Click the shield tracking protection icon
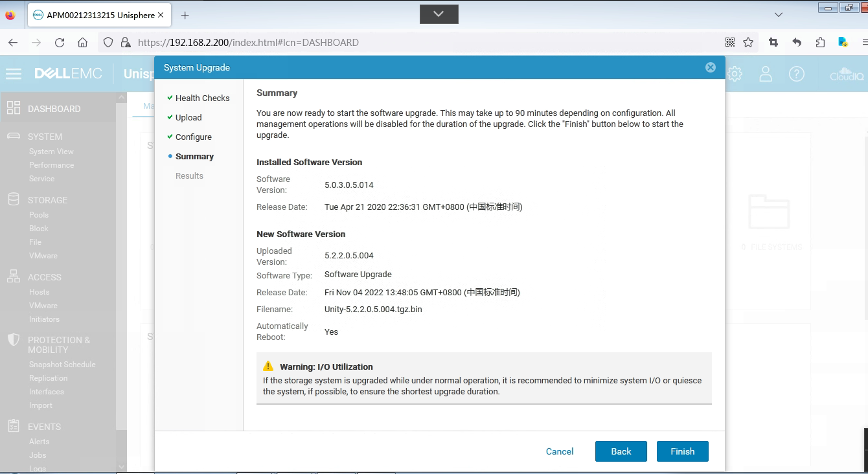 109,43
